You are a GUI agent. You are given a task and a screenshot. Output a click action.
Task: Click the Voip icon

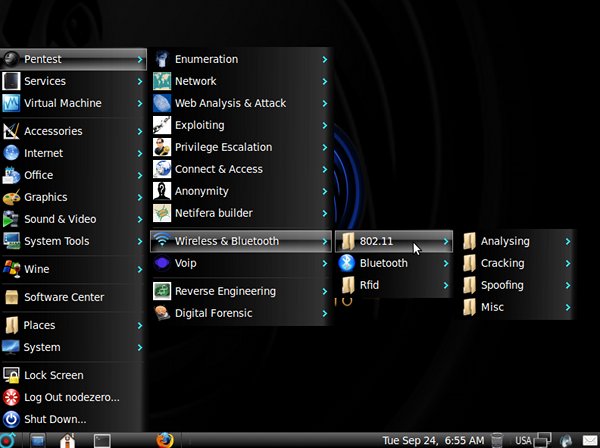click(162, 263)
